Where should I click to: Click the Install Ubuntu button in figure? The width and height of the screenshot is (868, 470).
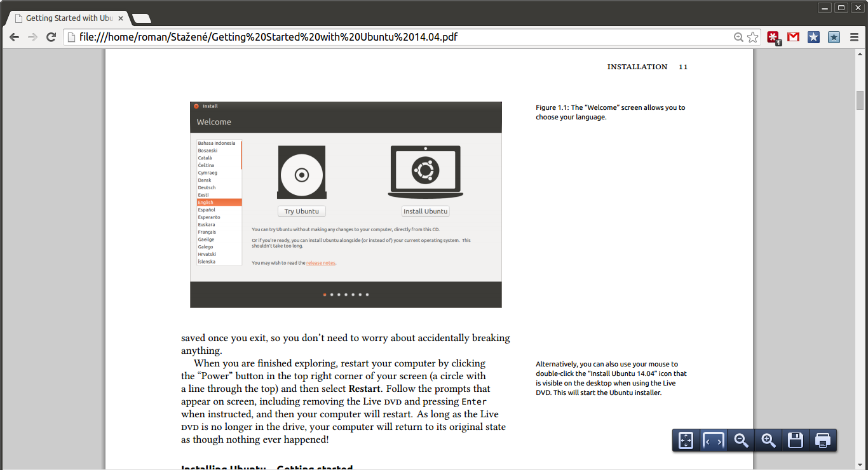point(426,211)
